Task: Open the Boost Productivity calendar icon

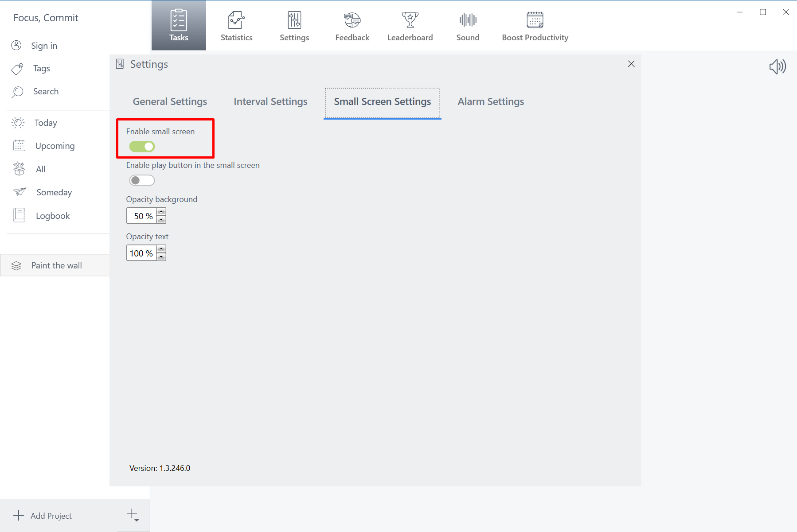Action: (535, 20)
